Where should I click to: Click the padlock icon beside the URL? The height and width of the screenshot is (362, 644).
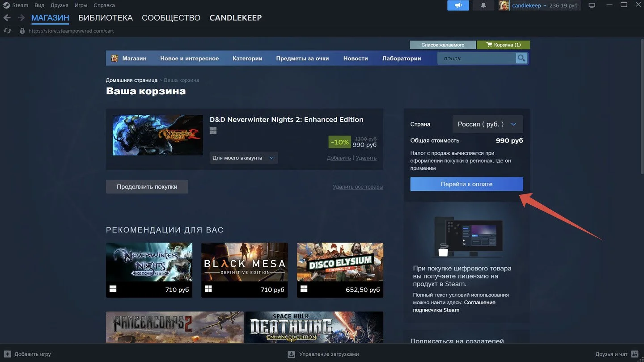tap(22, 31)
